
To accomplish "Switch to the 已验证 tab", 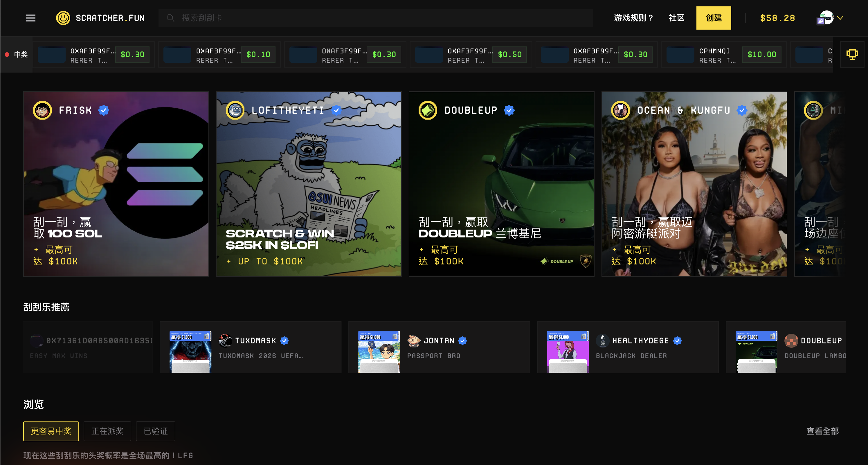I will (x=155, y=431).
